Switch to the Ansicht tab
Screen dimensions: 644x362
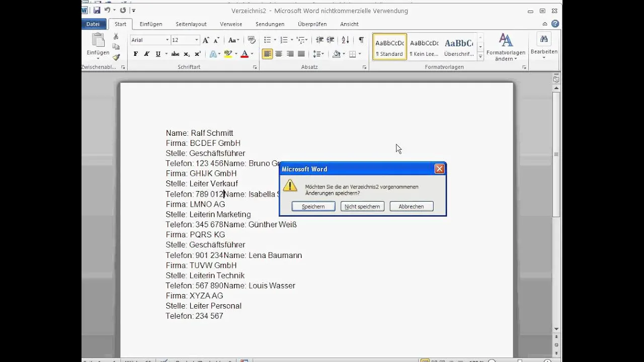tap(349, 24)
